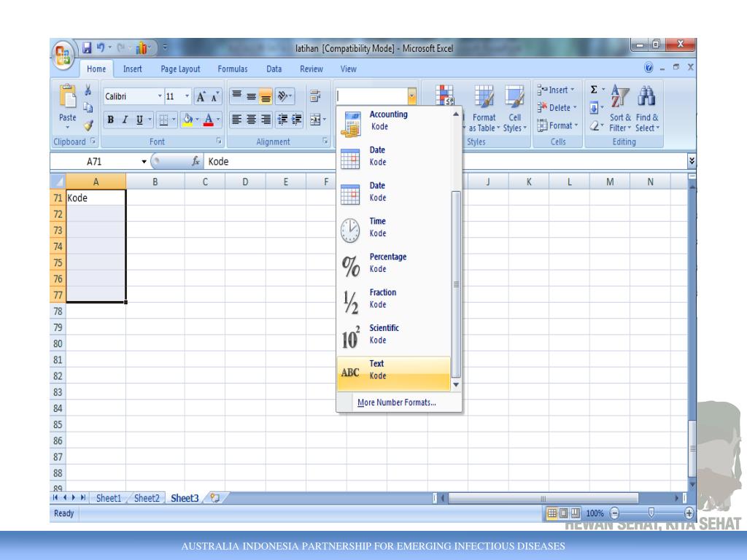747x560 pixels.
Task: Increase the font size
Action: [x=201, y=97]
